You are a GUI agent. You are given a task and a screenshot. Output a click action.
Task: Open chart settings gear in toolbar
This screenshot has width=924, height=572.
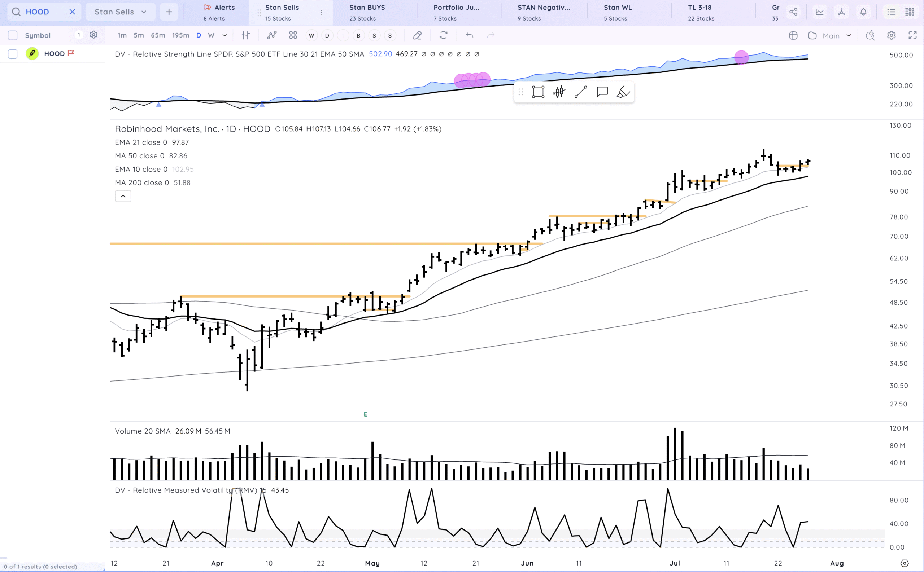point(891,36)
